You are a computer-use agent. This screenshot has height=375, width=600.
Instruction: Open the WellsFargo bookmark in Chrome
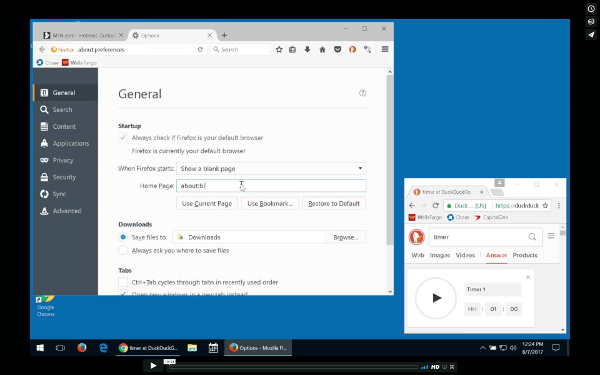tap(425, 217)
